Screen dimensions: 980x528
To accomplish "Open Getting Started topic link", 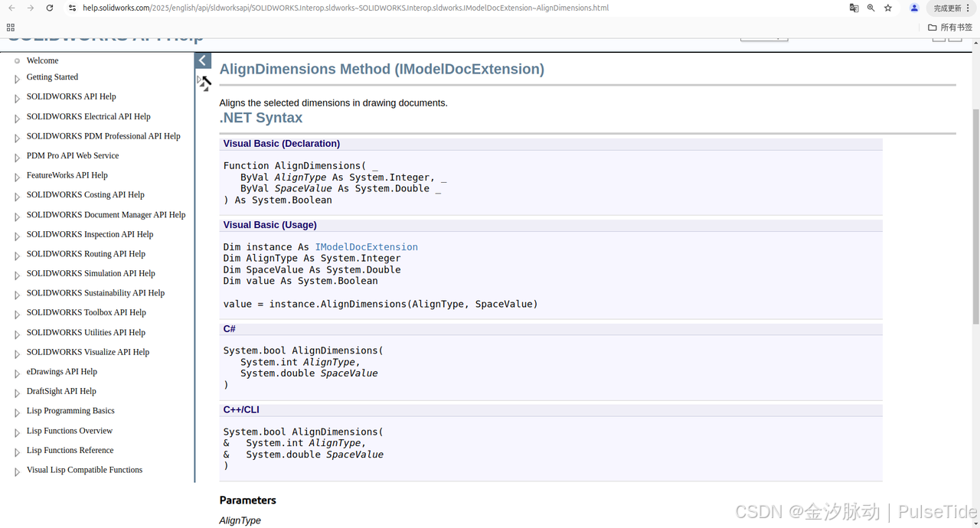I will (52, 77).
